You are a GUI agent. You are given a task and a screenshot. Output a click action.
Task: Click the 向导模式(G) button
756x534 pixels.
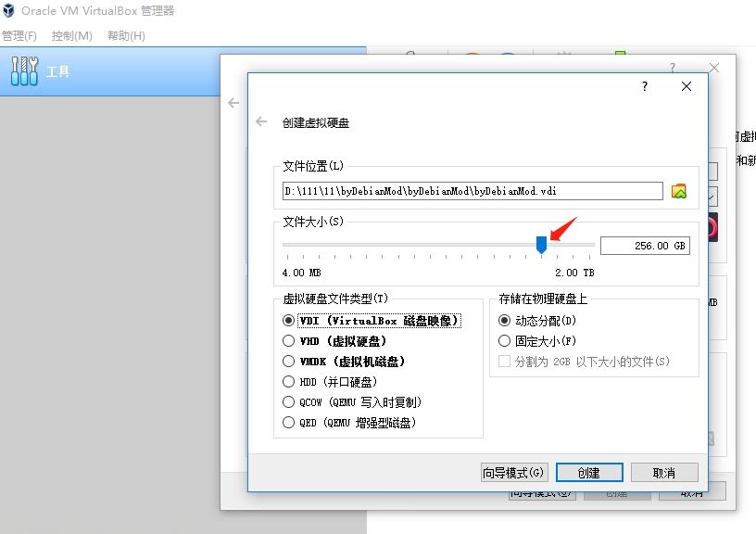click(513, 473)
